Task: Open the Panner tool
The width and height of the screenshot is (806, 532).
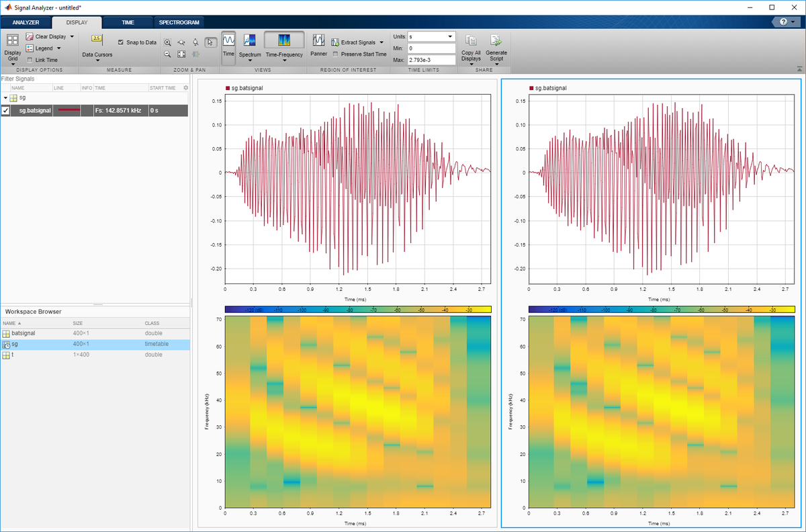Action: (319, 46)
